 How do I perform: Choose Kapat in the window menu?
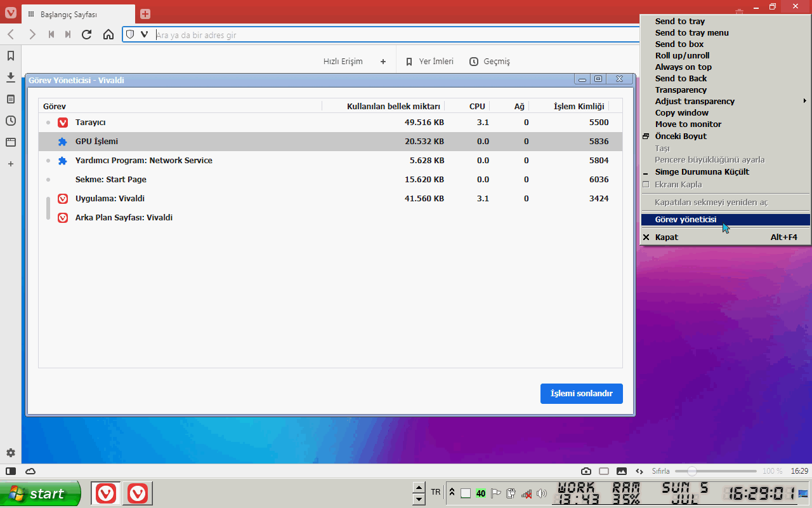(725, 237)
